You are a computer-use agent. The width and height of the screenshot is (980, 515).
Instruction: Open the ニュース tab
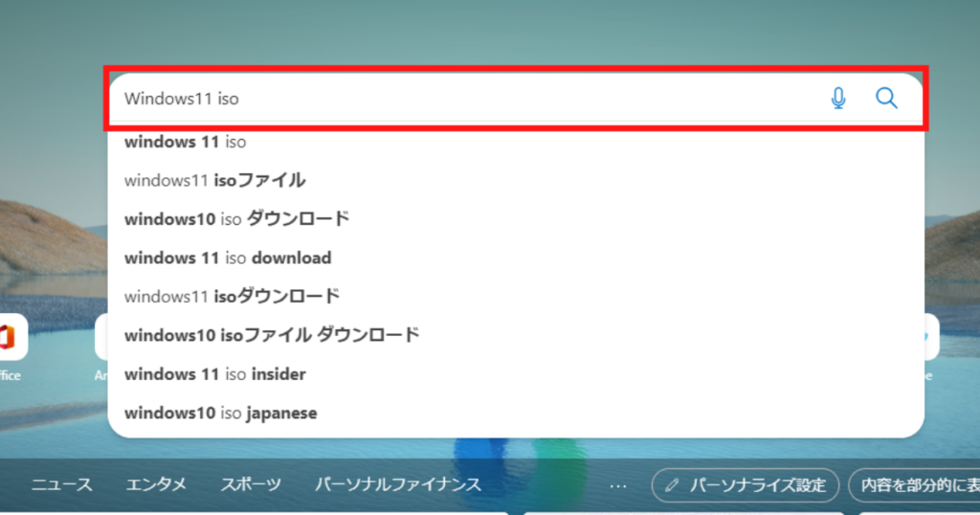click(x=62, y=485)
